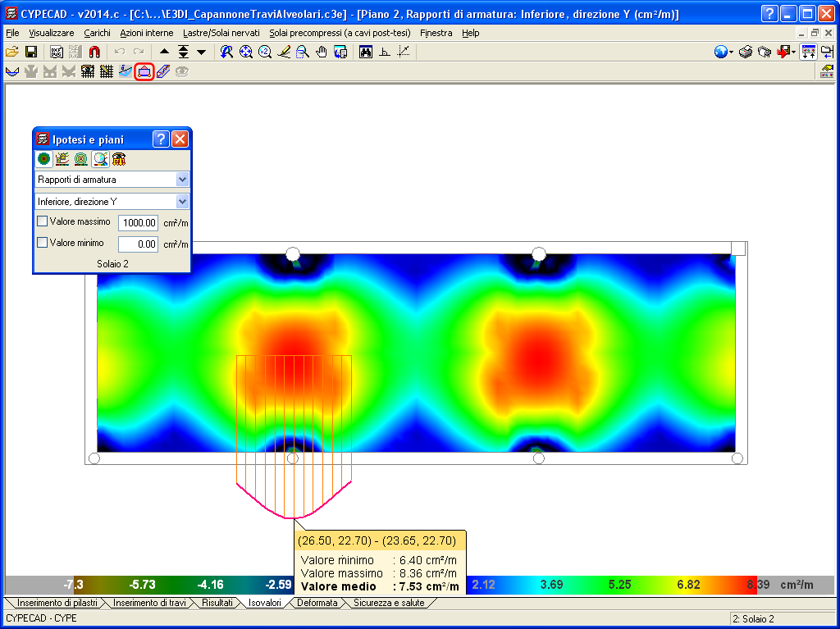Viewport: 840px width, 629px height.
Task: Click the eye with yellow values icon
Action: [x=119, y=158]
